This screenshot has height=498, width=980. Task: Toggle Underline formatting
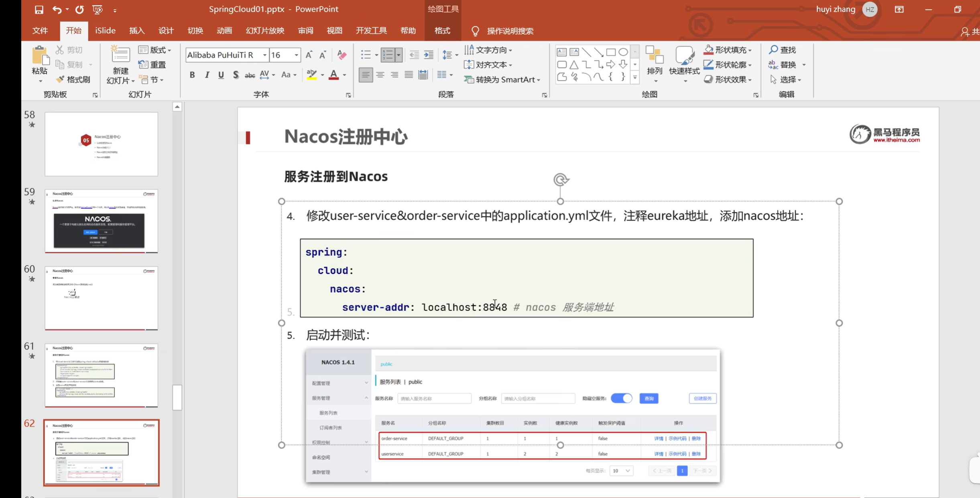(x=221, y=75)
